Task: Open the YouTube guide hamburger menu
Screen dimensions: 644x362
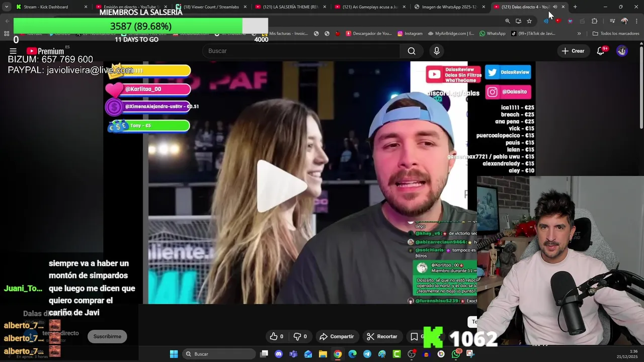Action: [x=13, y=51]
